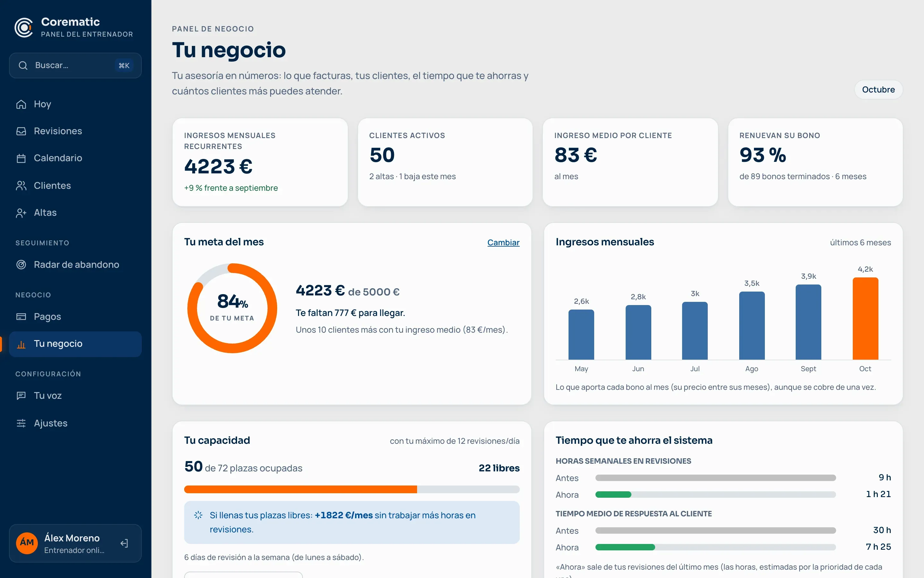
Task: Click the "7 h 25" response time value
Action: tap(878, 547)
